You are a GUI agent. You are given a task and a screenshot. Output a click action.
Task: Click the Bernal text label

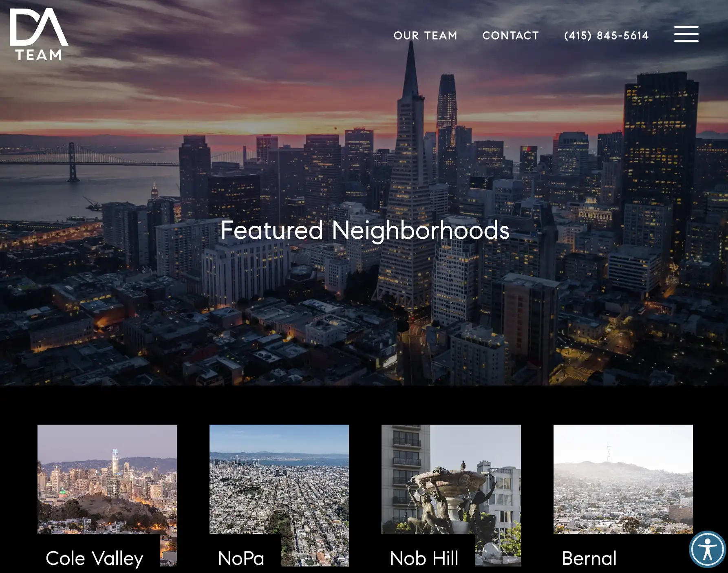tap(589, 558)
